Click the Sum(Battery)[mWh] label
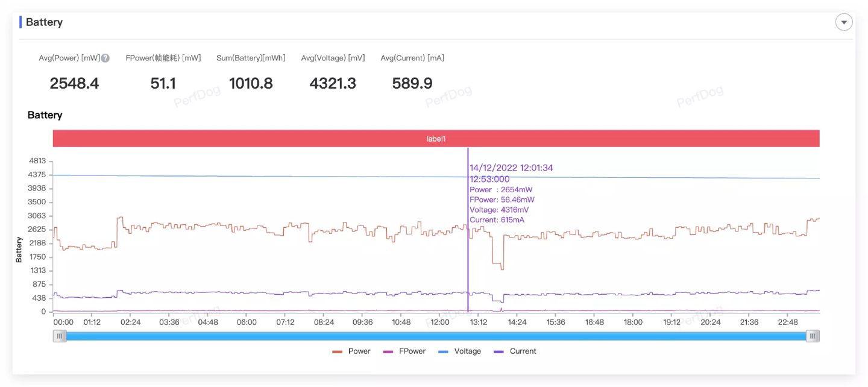Viewport: 868px width, 387px height. (x=251, y=58)
